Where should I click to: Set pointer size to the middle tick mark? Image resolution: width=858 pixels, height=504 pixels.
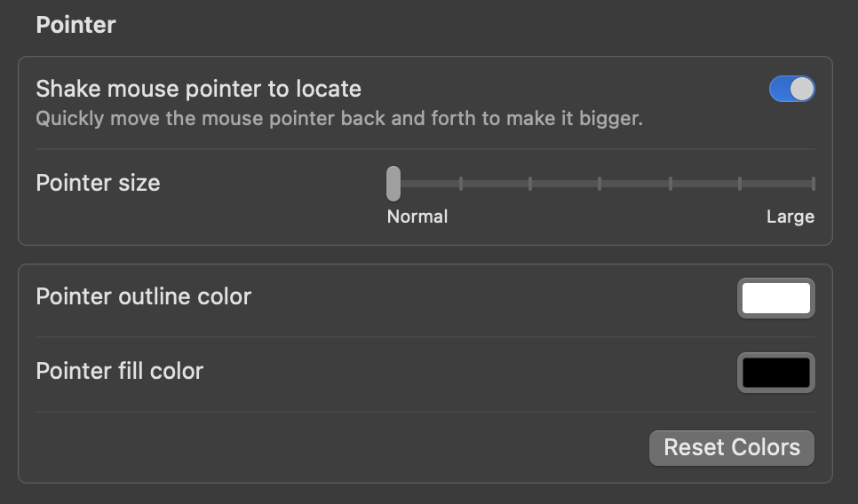pyautogui.click(x=600, y=184)
